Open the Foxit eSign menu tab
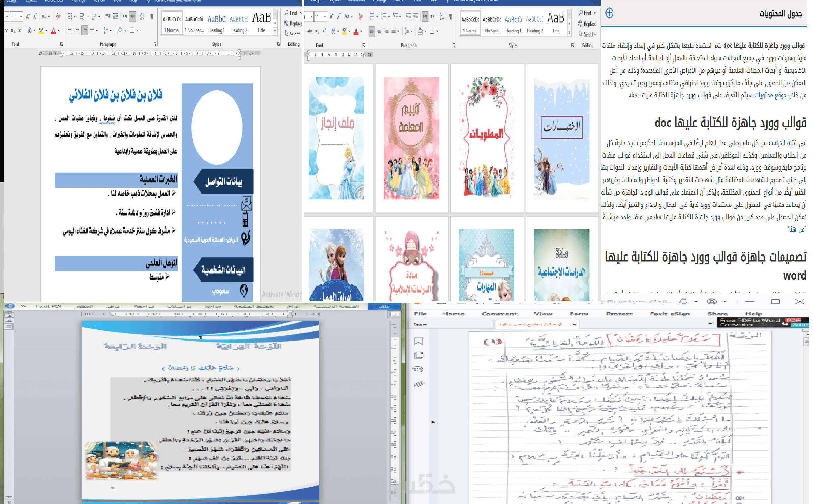The width and height of the screenshot is (813, 504). click(x=669, y=314)
